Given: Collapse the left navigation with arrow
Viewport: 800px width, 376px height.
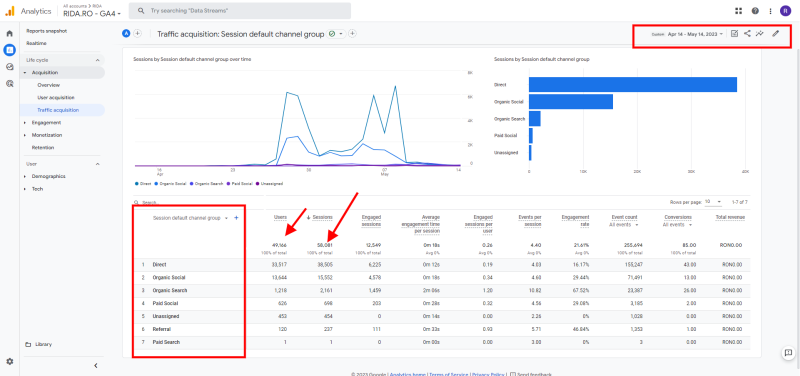Looking at the screenshot, I should (x=95, y=365).
